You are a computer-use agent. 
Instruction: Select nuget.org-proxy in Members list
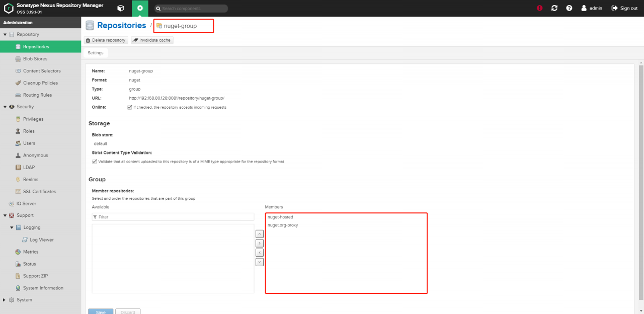click(283, 225)
